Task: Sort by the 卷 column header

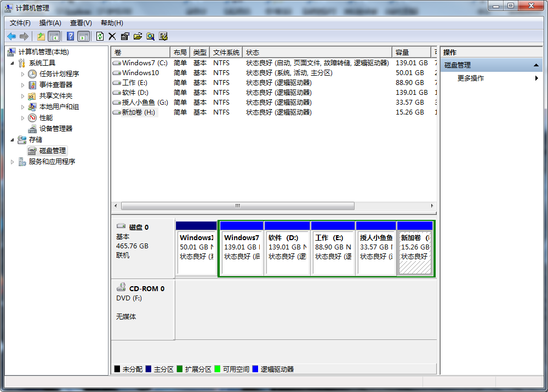Action: pyautogui.click(x=140, y=53)
